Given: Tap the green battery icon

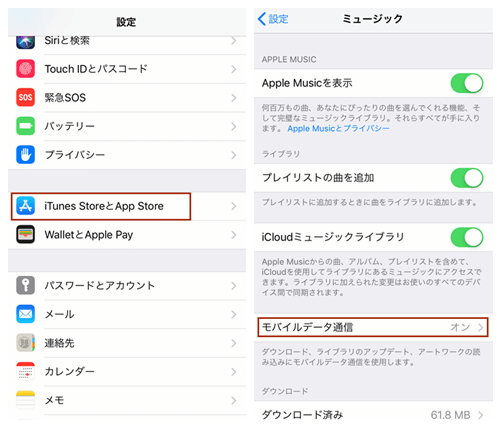Looking at the screenshot, I should (x=25, y=126).
